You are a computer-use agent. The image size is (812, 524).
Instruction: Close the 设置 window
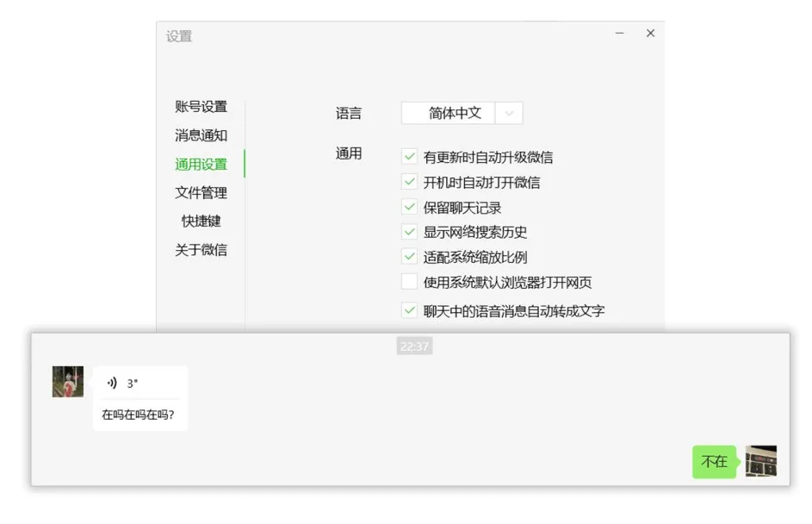point(650,33)
